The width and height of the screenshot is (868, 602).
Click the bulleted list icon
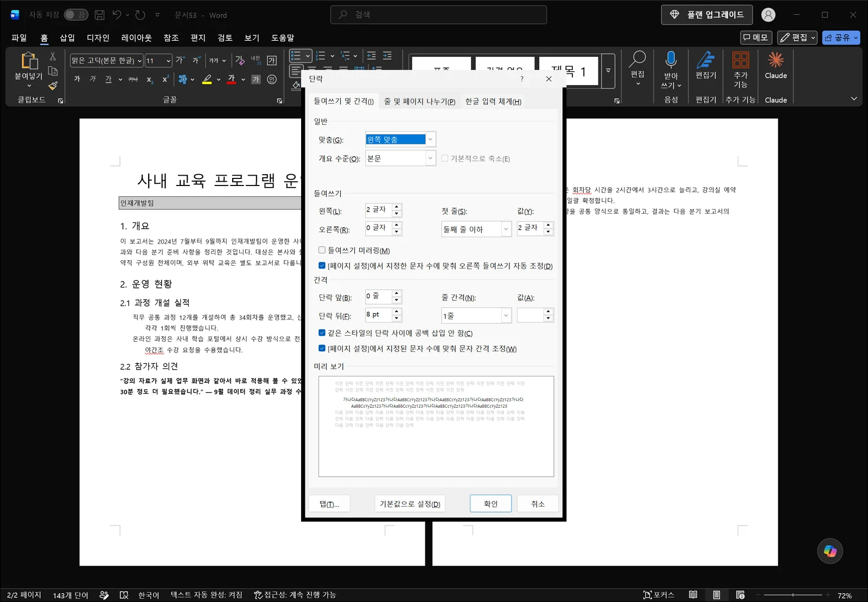(296, 55)
